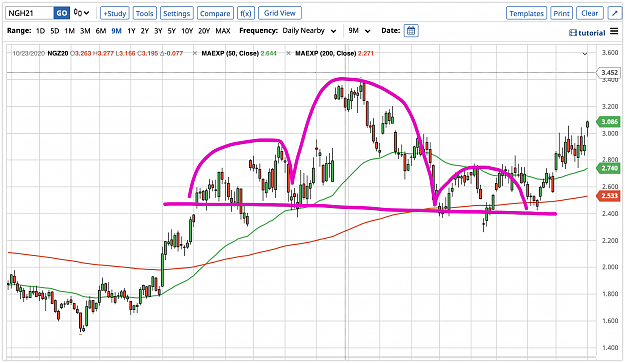Open the Date calendar picker icon
The image size is (625, 363).
click(x=411, y=31)
